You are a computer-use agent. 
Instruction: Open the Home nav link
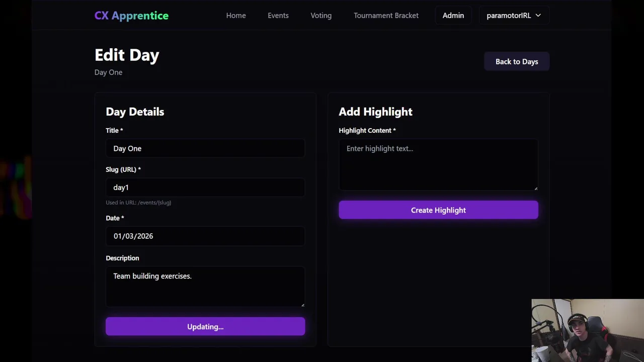coord(236,16)
